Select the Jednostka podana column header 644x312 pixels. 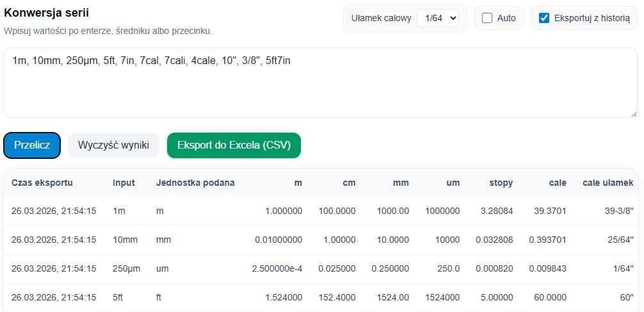click(195, 183)
